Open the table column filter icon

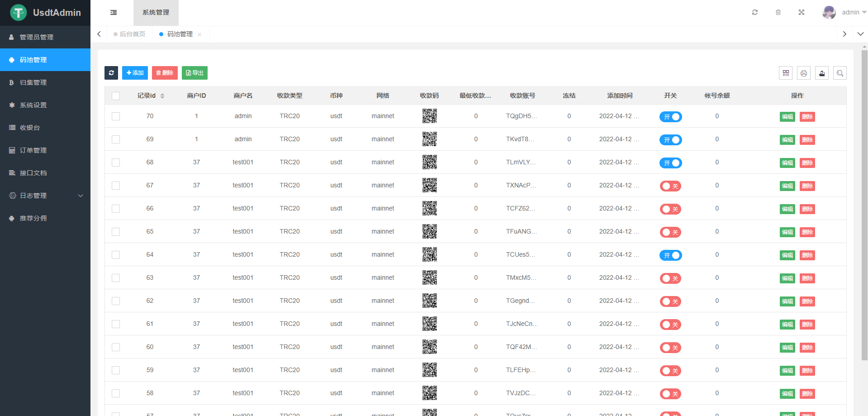tap(786, 73)
